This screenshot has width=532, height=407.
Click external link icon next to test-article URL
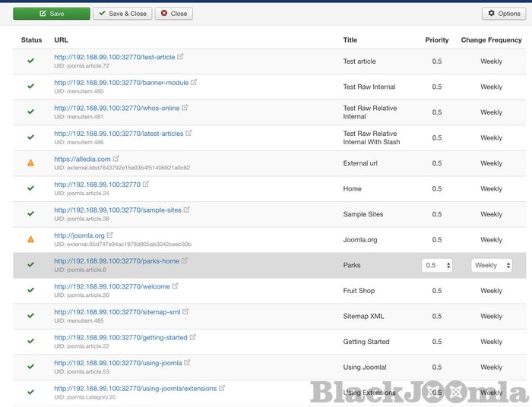[180, 57]
